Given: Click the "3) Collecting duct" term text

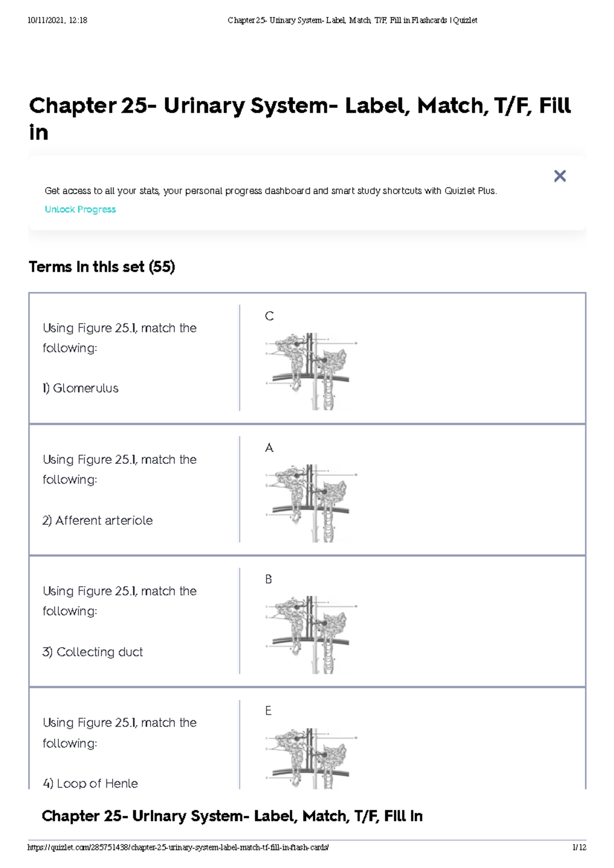Looking at the screenshot, I should (x=93, y=652).
